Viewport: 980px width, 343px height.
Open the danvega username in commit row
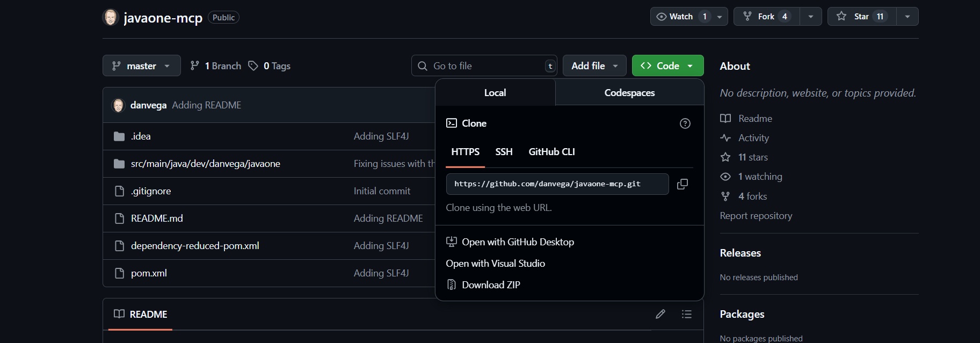(148, 105)
